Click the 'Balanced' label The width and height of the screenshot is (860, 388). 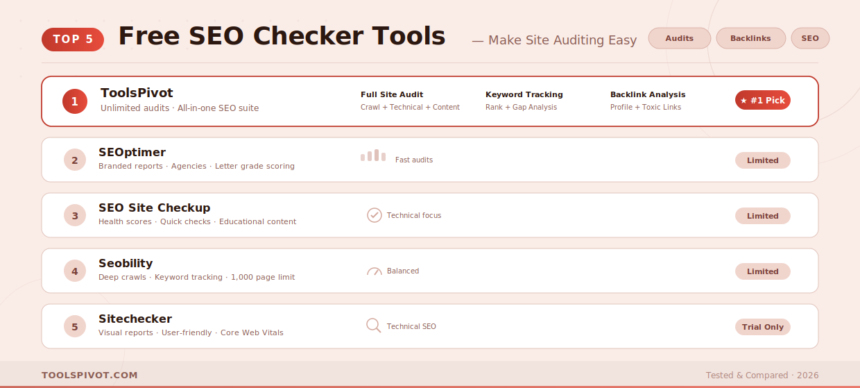pyautogui.click(x=403, y=271)
